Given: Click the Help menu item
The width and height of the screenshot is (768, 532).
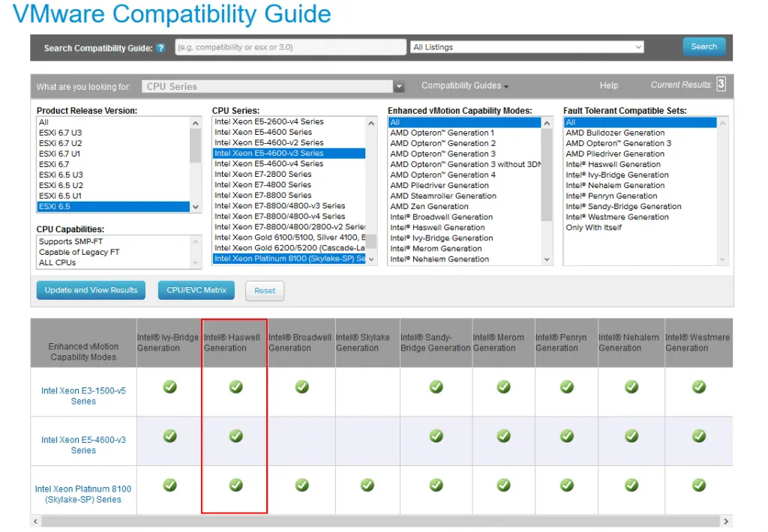Looking at the screenshot, I should (x=609, y=85).
